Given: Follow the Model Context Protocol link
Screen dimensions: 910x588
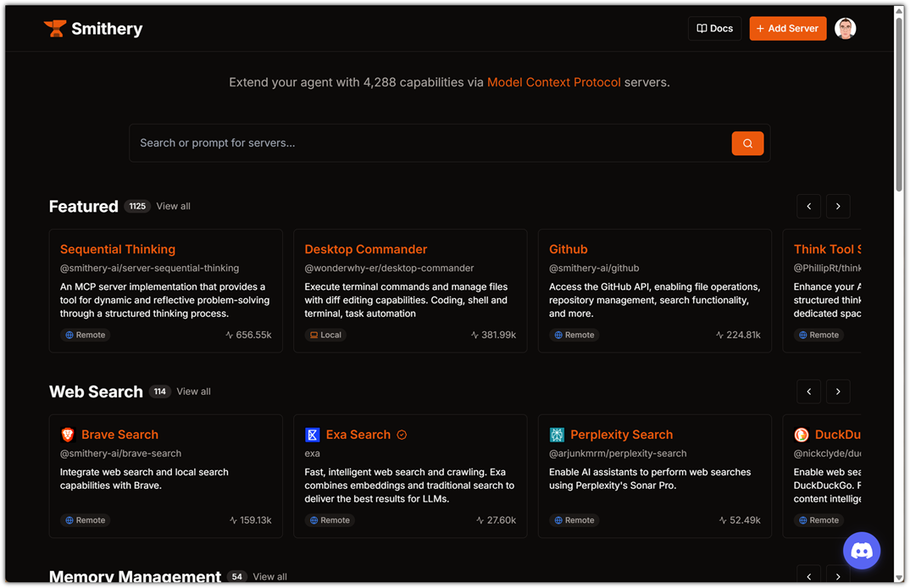Looking at the screenshot, I should (553, 82).
